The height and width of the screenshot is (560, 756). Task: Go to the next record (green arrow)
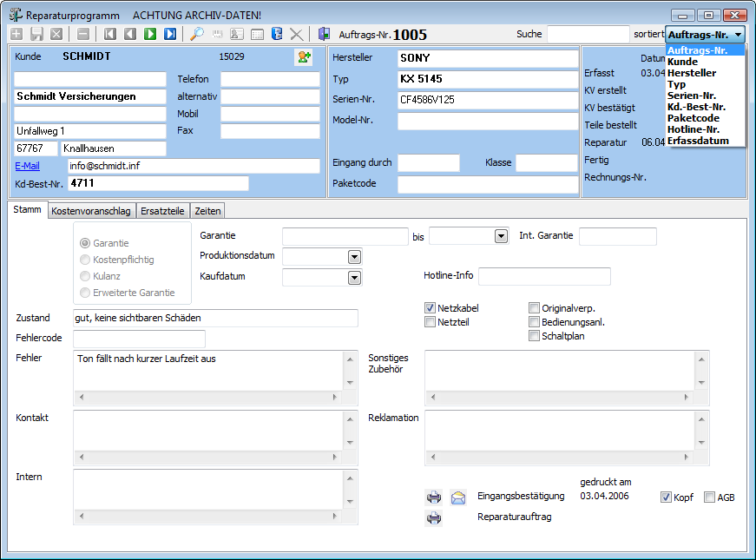(x=150, y=34)
